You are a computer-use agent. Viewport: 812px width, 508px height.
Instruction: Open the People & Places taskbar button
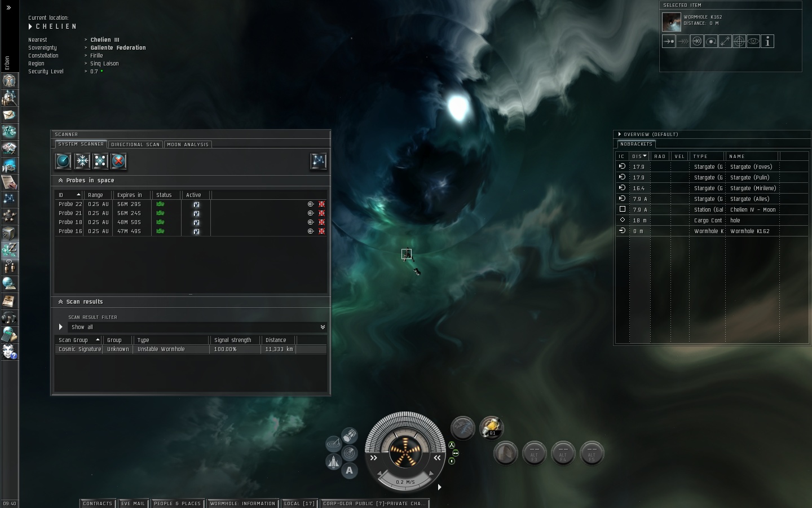pos(177,503)
